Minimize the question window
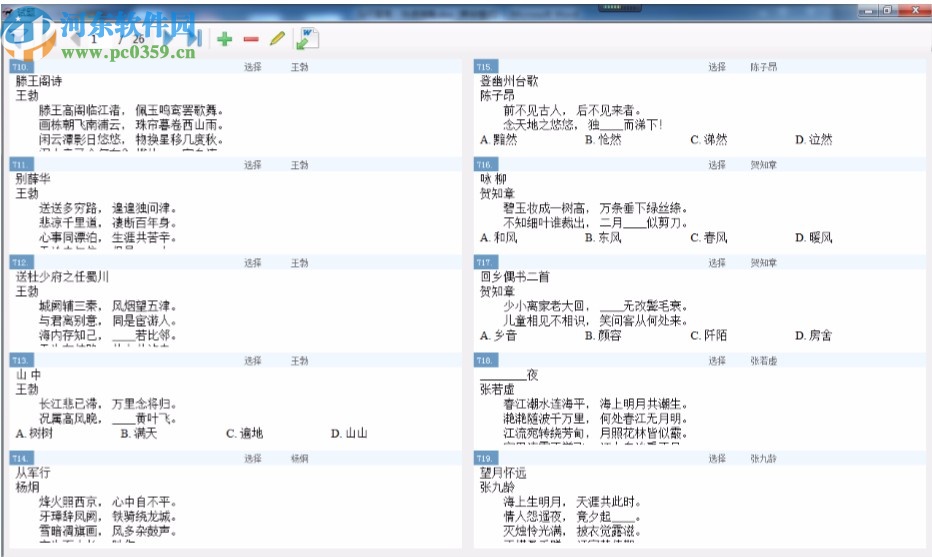The width and height of the screenshot is (932, 557). click(x=868, y=11)
